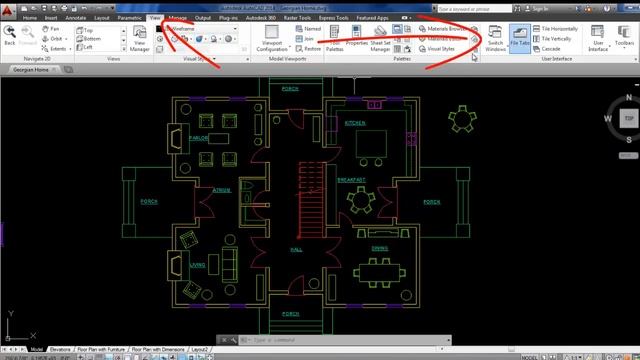The height and width of the screenshot is (360, 640).
Task: Expand the Extents zoom dropdown arrow
Action: pyautogui.click(x=71, y=49)
